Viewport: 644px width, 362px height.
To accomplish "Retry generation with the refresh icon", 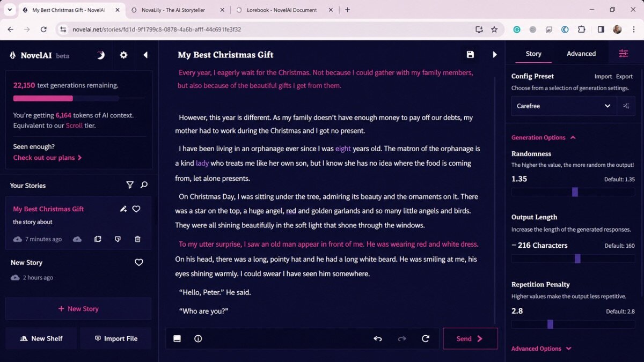I will [426, 338].
